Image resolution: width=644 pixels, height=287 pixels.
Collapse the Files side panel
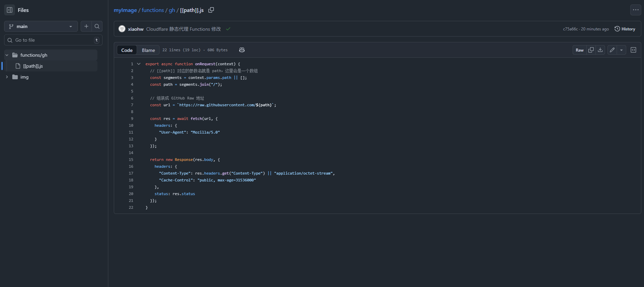[10, 10]
